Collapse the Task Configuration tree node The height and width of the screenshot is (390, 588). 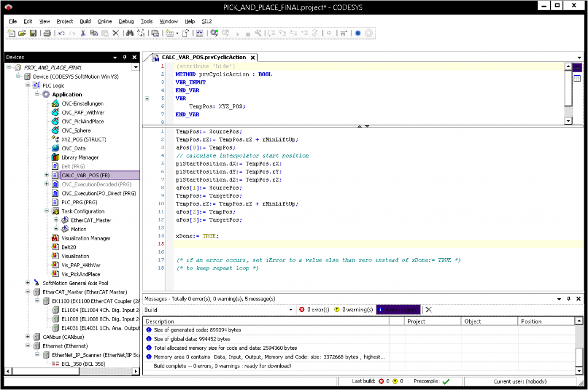pos(47,211)
